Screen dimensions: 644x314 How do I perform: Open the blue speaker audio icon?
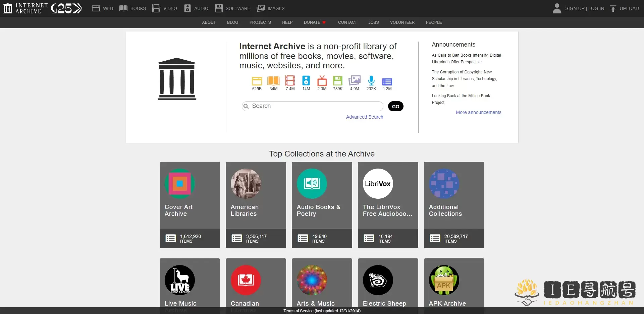point(306,81)
